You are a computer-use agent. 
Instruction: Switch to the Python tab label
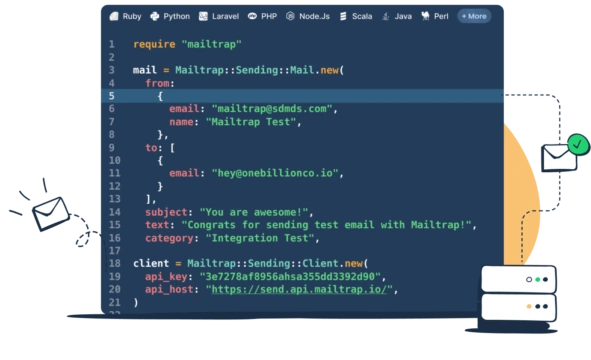tap(176, 17)
